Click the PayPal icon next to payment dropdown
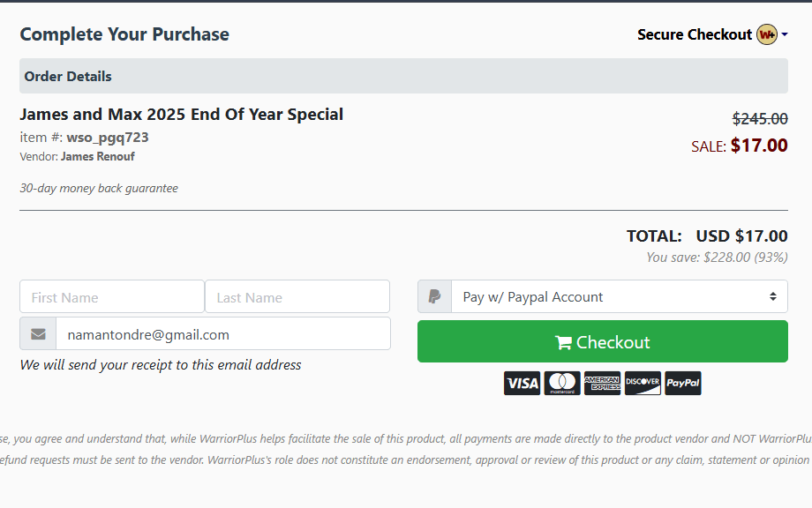This screenshot has height=508, width=812. [434, 295]
